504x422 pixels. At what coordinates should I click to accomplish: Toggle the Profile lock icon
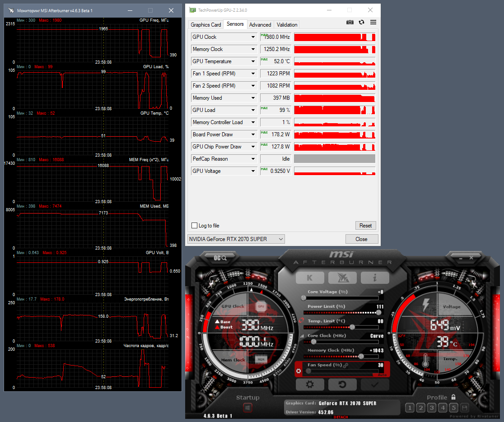tap(453, 397)
